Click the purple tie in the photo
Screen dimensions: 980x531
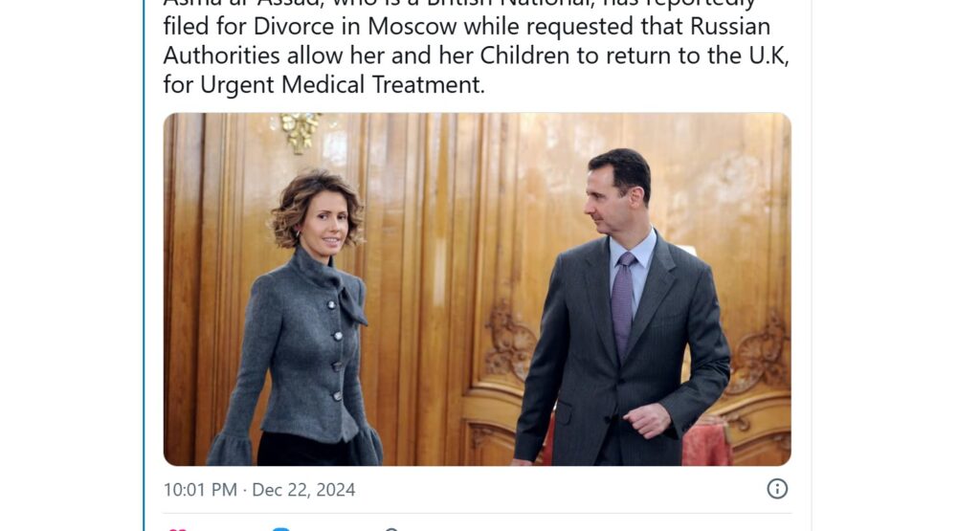623,305
